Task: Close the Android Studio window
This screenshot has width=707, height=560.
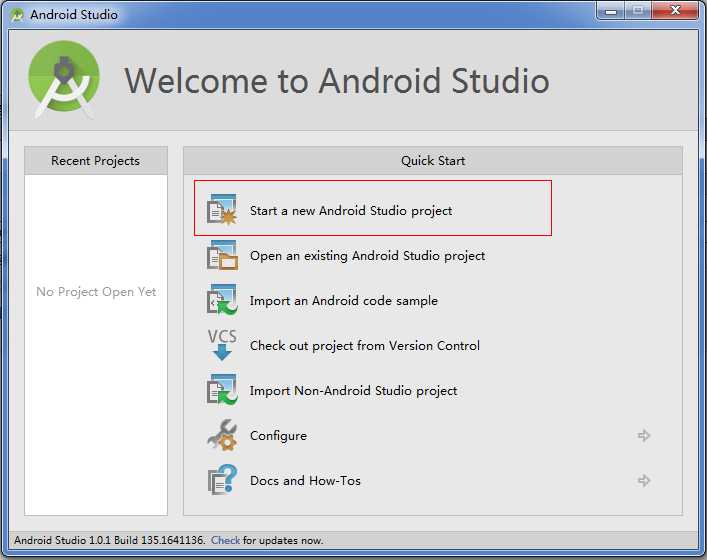Action: coord(675,11)
